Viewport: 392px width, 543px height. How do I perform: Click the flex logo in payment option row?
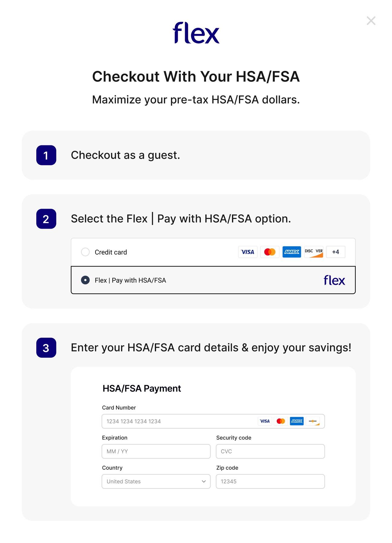pos(334,280)
